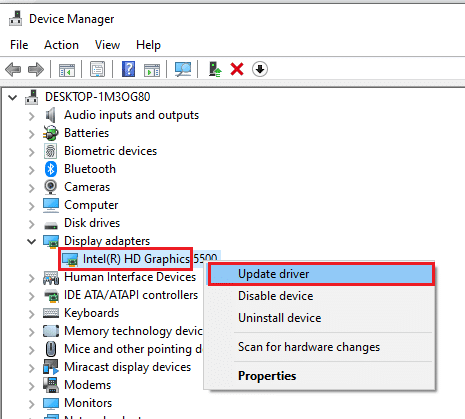Expand the Keyboards category

[31, 314]
